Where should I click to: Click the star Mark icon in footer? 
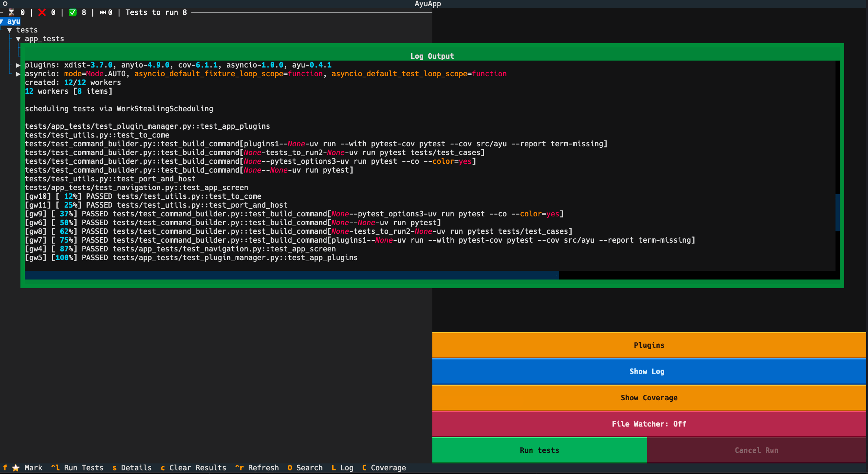[x=16, y=468]
